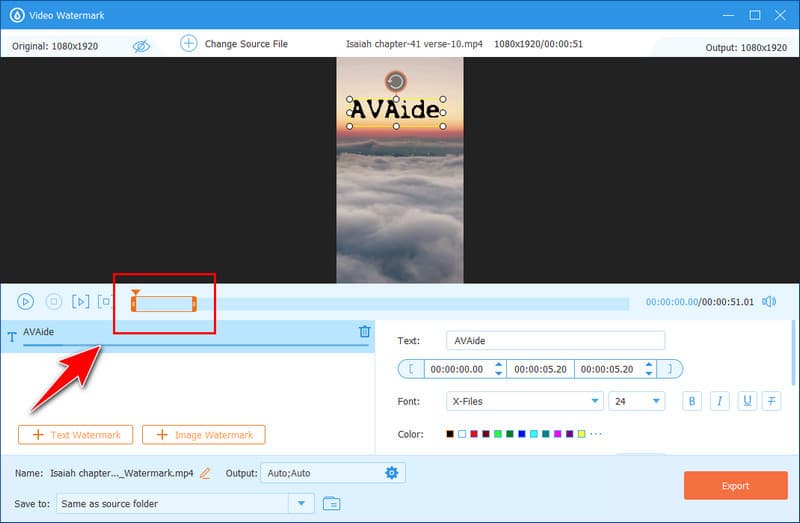Click the watermark duration segment on the timeline
This screenshot has height=523, width=800.
(164, 304)
